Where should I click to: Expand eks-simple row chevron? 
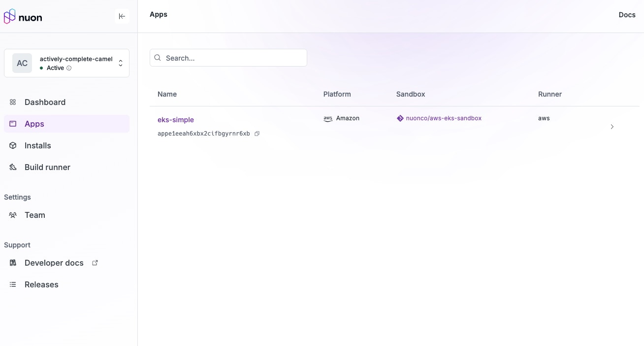tap(612, 127)
